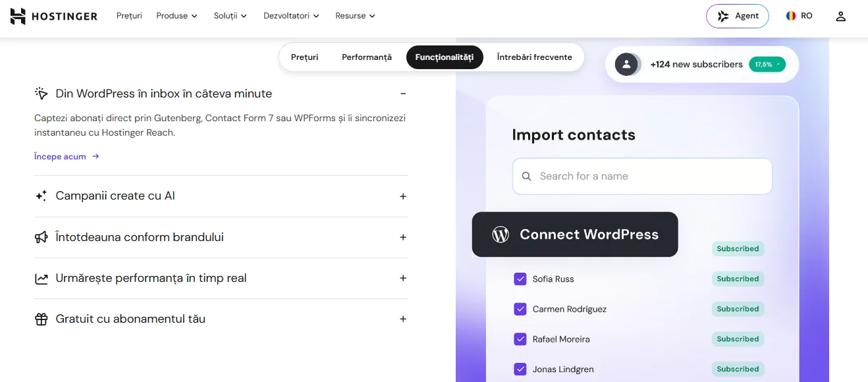
Task: Click the name Carmen Rodríguez
Action: coord(570,310)
